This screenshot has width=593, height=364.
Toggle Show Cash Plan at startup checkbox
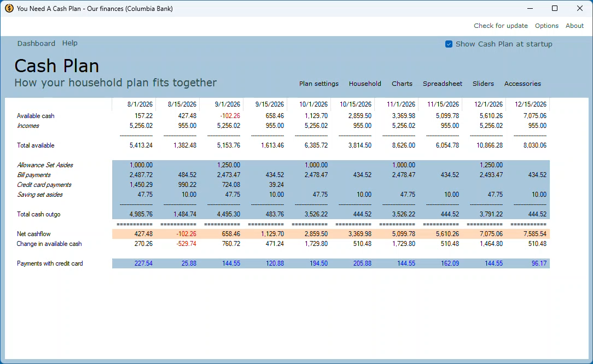pos(449,44)
